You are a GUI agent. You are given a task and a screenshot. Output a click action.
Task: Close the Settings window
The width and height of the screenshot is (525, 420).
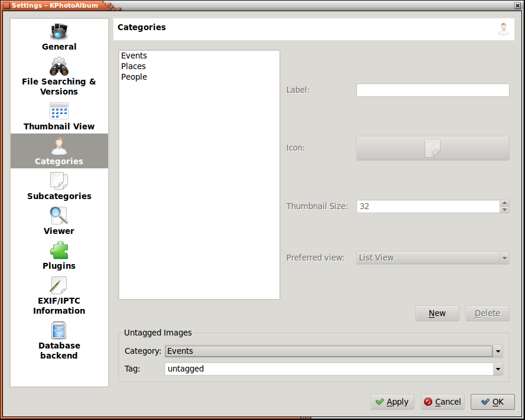(x=517, y=5)
